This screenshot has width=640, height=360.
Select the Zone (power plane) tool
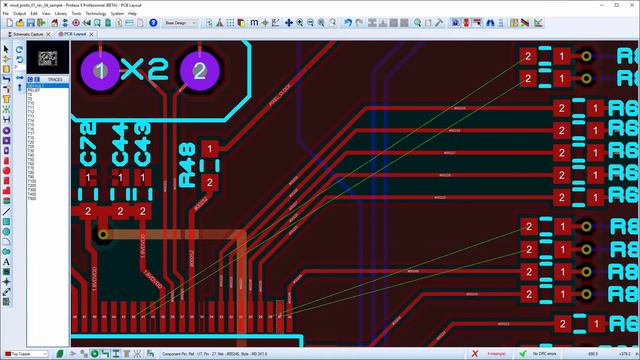click(6, 99)
